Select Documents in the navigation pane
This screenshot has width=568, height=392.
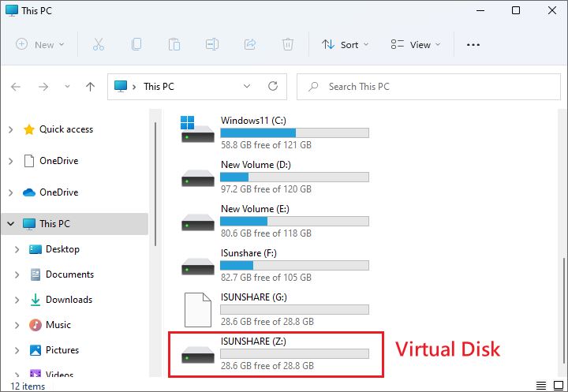click(x=69, y=274)
